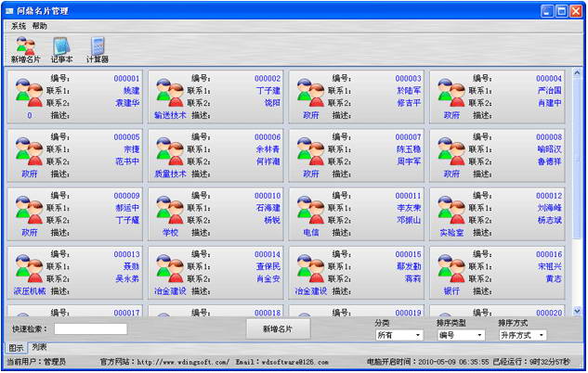Image resolution: width=588 pixels, height=373 pixels.
Task: Open the 记事本 notepad tool
Action: tap(61, 50)
